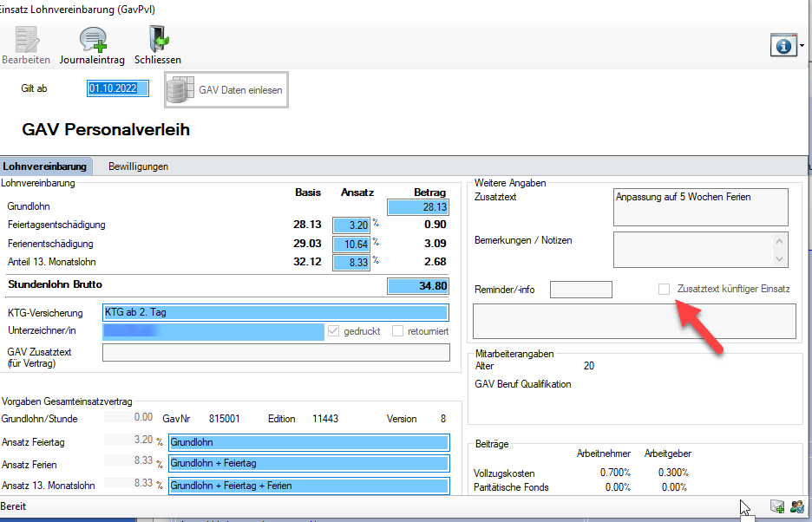
Task: Click the Basis value 29.03
Action: (308, 244)
